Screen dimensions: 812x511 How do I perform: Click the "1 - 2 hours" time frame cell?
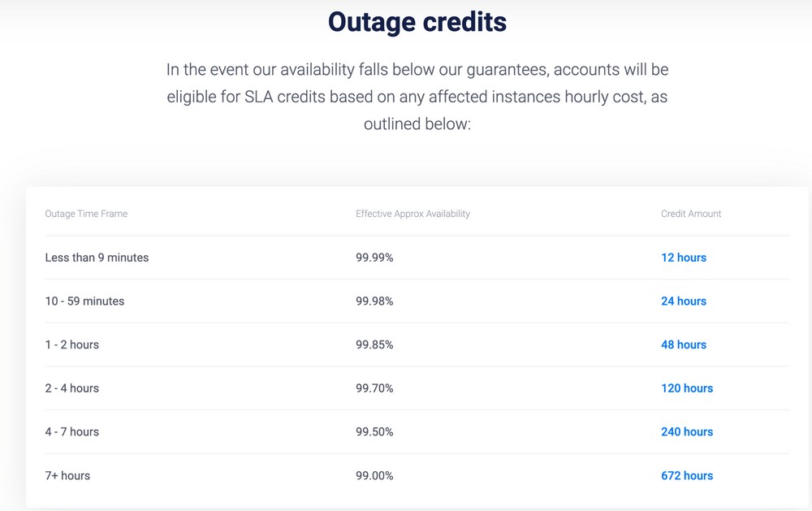tap(71, 344)
